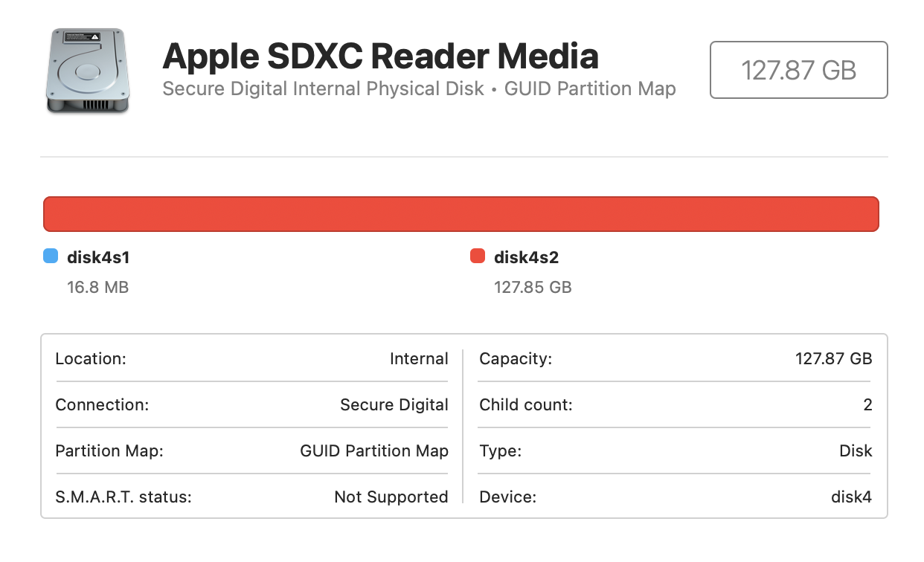Select the red partition usage bar
Image resolution: width=924 pixels, height=562 pixels.
pos(461,214)
